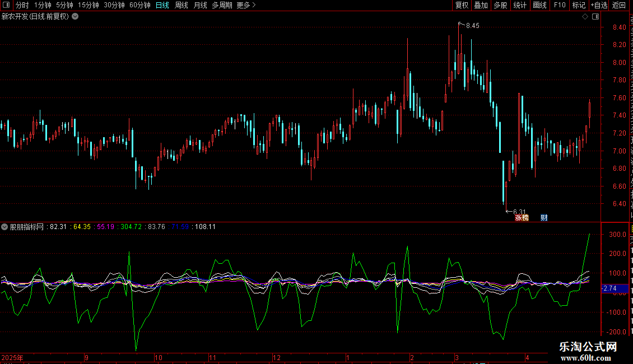Open the stock title dropdown arrow
633x364 pixels.
(x=75, y=17)
